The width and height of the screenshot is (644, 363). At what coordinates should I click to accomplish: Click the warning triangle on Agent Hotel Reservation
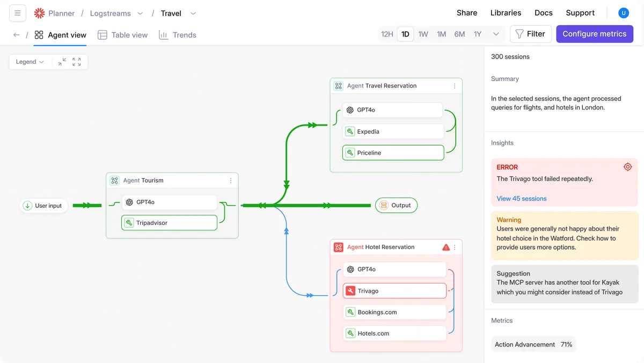(445, 247)
